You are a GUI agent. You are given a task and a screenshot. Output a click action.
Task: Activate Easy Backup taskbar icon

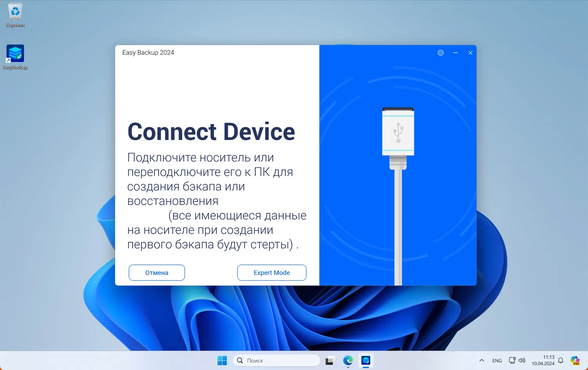(x=366, y=361)
